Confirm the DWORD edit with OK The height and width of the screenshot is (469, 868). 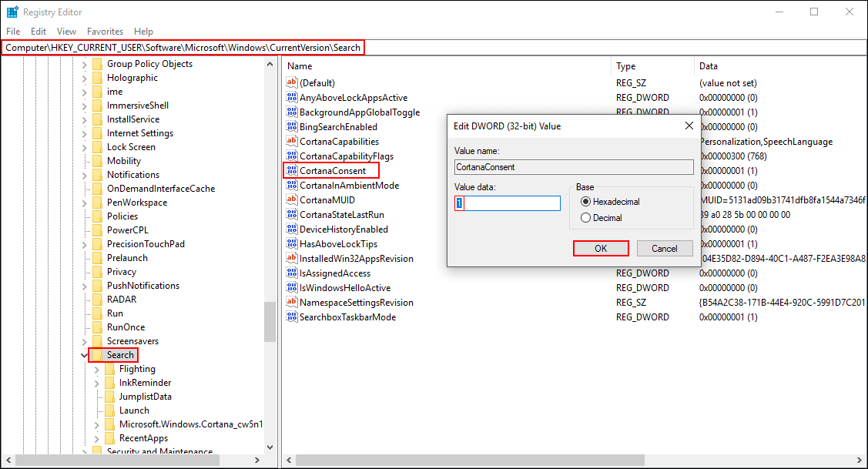(601, 249)
